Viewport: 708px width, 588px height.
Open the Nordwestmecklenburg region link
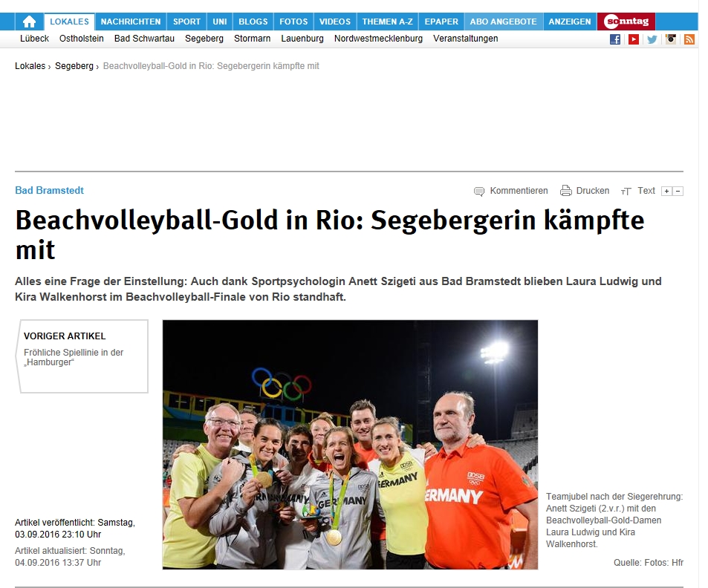[378, 39]
